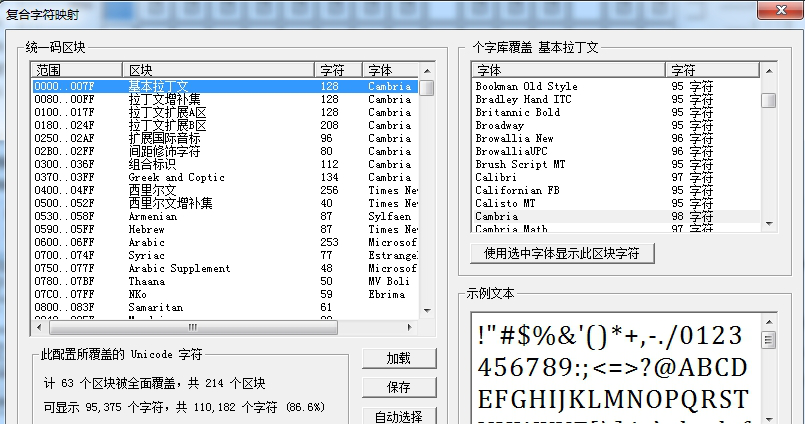Image resolution: width=805 pixels, height=440 pixels.
Task: Sort blocks by 范围 column header
Action: 76,70
